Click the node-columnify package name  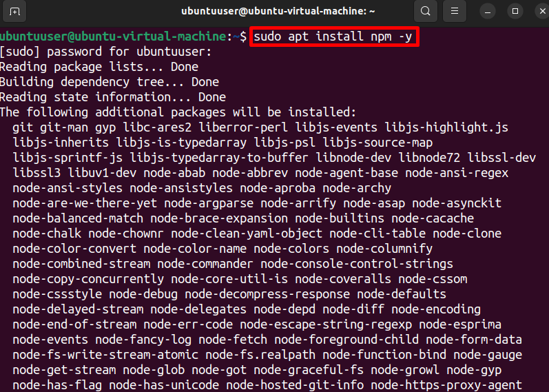coord(384,249)
